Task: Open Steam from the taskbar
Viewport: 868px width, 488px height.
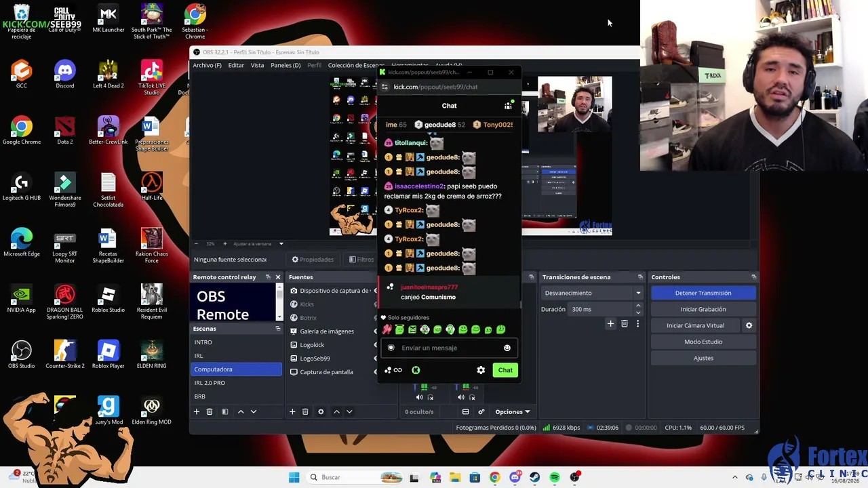Action: [535, 477]
